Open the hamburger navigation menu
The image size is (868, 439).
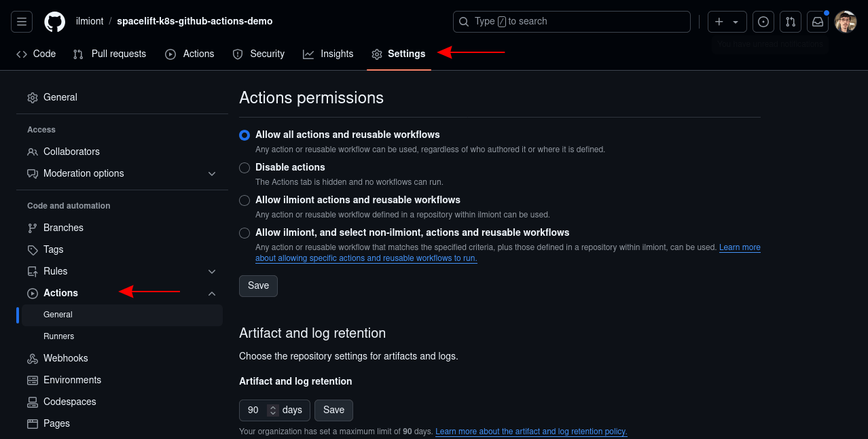coord(22,22)
